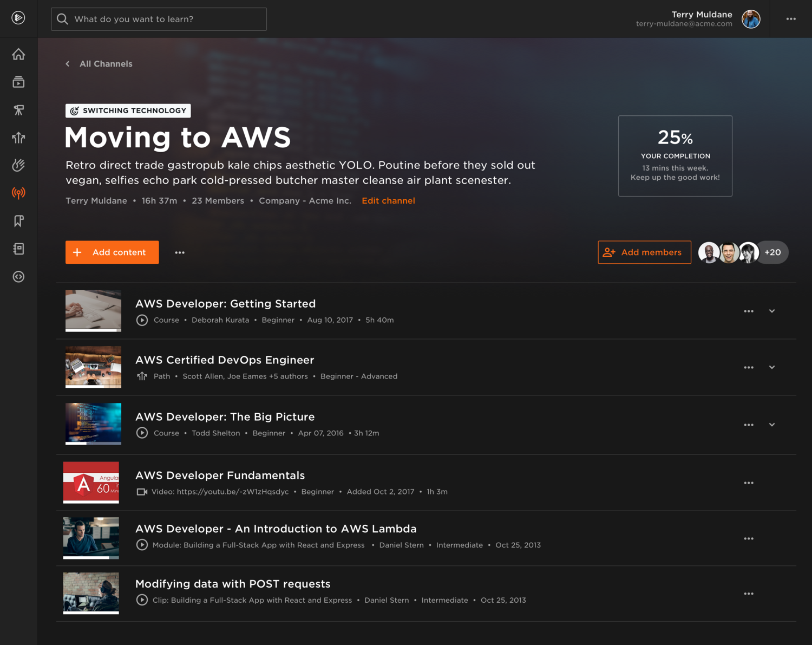Click the Edit channel link
Image resolution: width=812 pixels, height=645 pixels.
click(388, 200)
